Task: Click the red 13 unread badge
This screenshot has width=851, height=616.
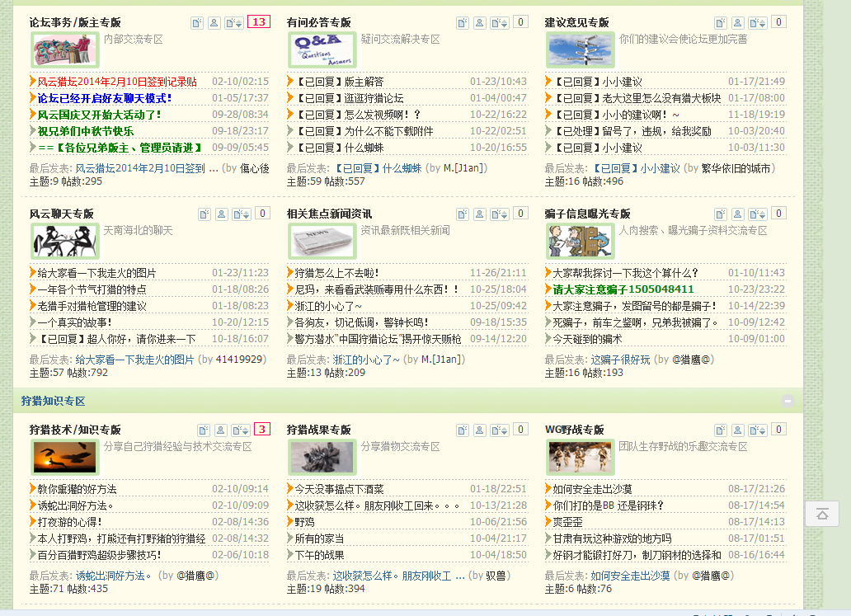Action: pyautogui.click(x=258, y=21)
